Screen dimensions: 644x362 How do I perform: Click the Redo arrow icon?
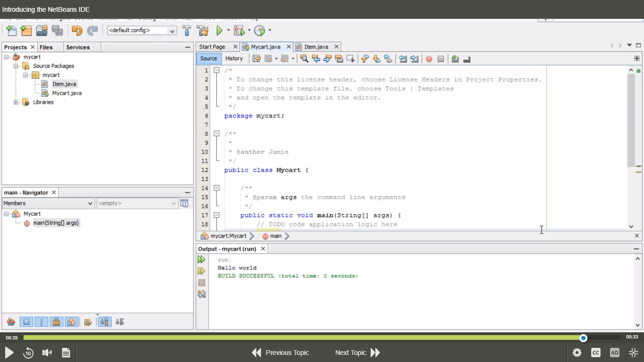[92, 31]
